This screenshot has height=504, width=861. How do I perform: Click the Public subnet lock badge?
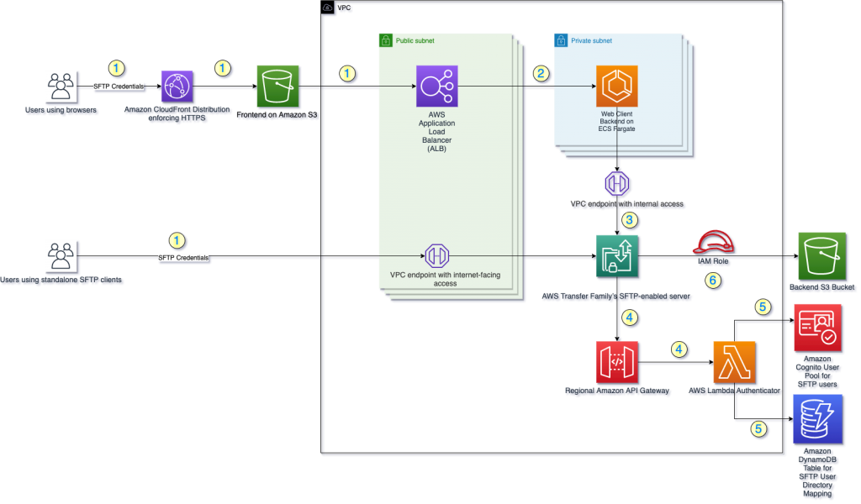pos(385,39)
